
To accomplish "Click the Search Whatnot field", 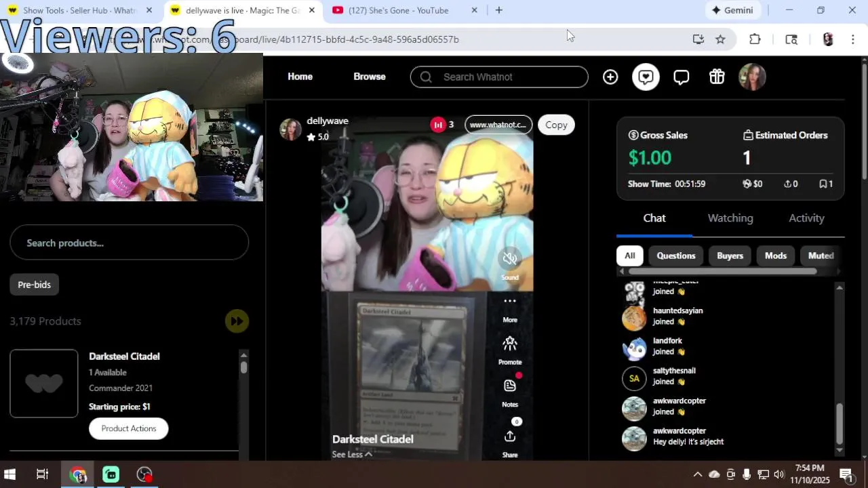I will point(499,77).
